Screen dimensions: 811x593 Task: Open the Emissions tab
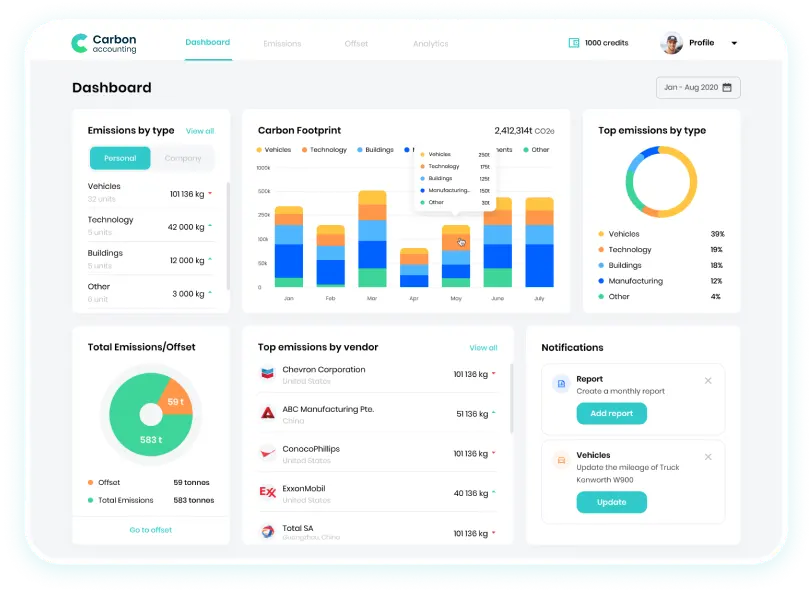[x=282, y=44]
